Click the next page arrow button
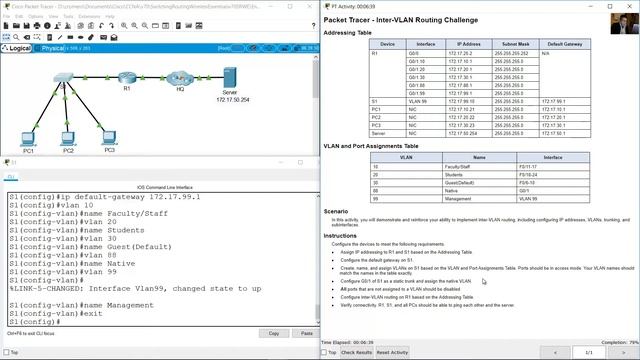 (x=623, y=352)
